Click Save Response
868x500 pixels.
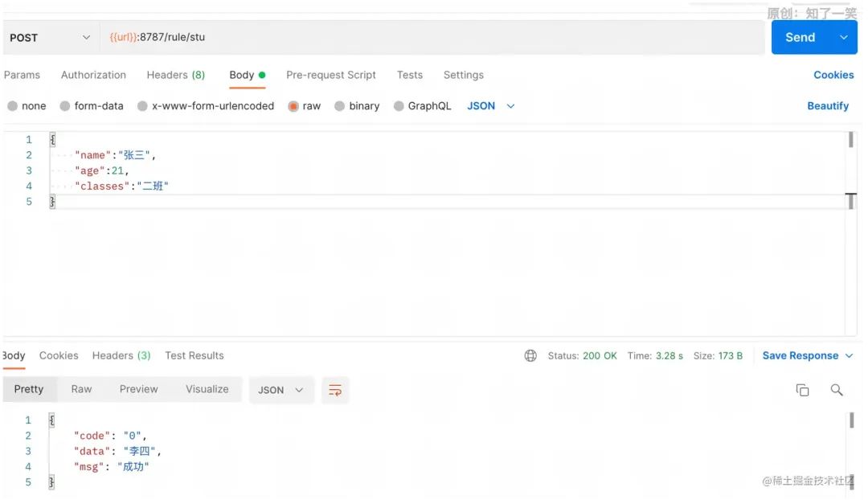click(800, 355)
